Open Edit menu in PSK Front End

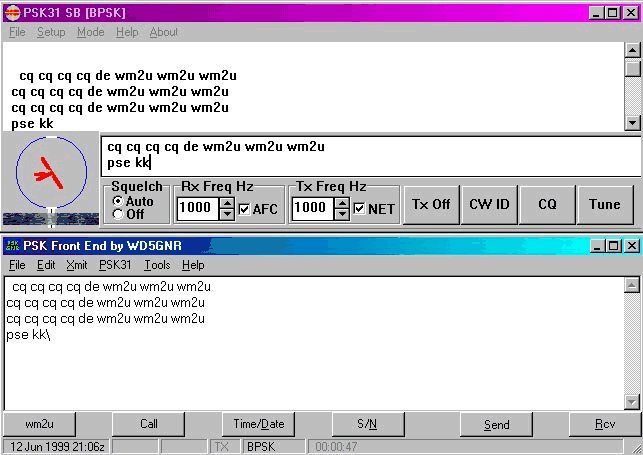pyautogui.click(x=46, y=265)
